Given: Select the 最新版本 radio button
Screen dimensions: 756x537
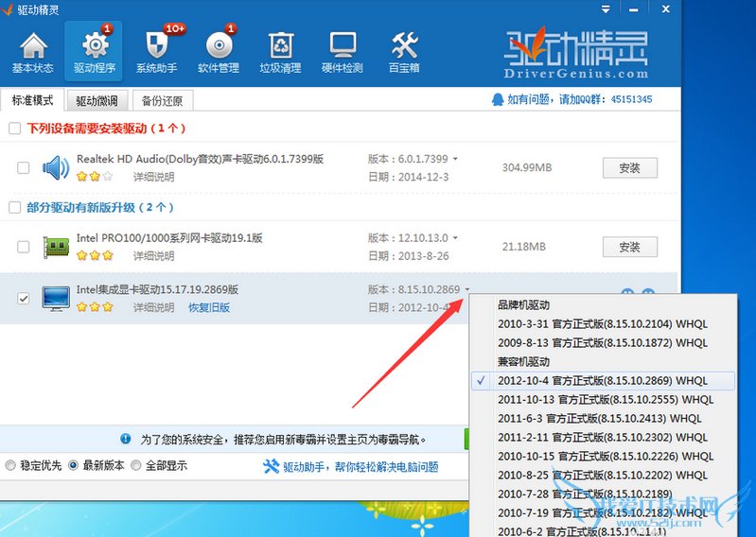Looking at the screenshot, I should pyautogui.click(x=73, y=465).
